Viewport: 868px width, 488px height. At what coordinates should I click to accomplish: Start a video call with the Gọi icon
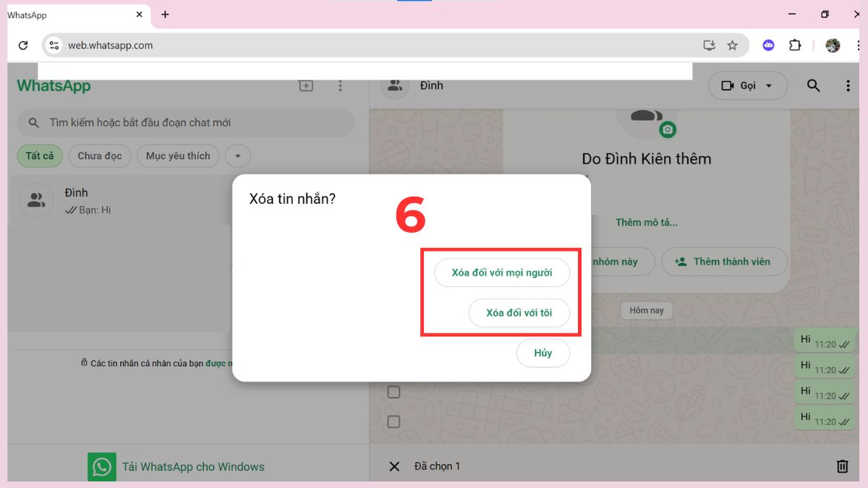point(727,85)
